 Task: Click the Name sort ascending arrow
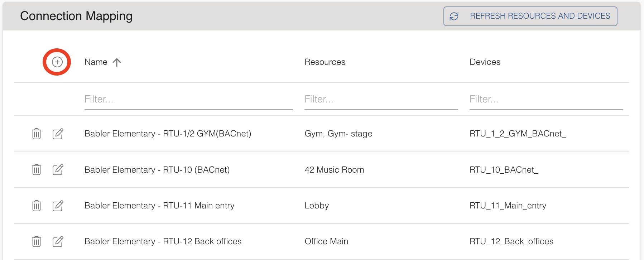tap(117, 62)
